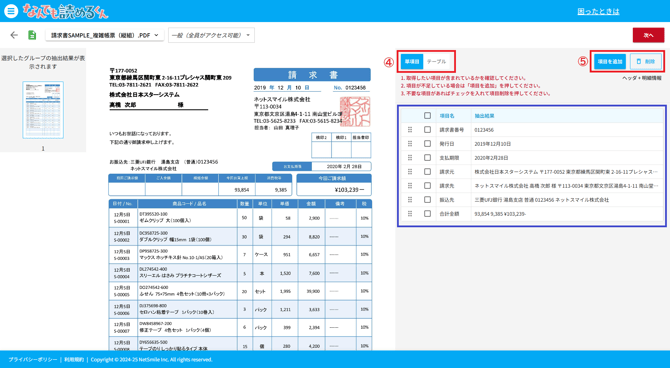Click drag handle for 請求元 row
This screenshot has height=368, width=670.
[410, 171]
